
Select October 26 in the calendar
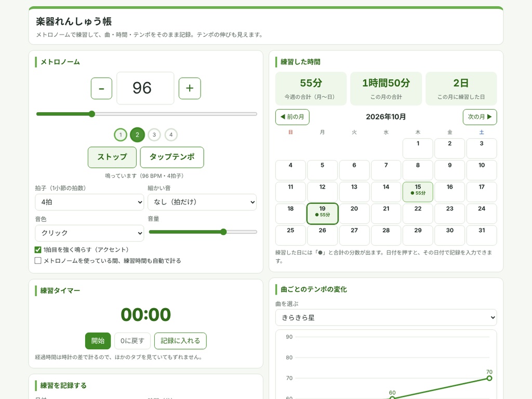[322, 235]
